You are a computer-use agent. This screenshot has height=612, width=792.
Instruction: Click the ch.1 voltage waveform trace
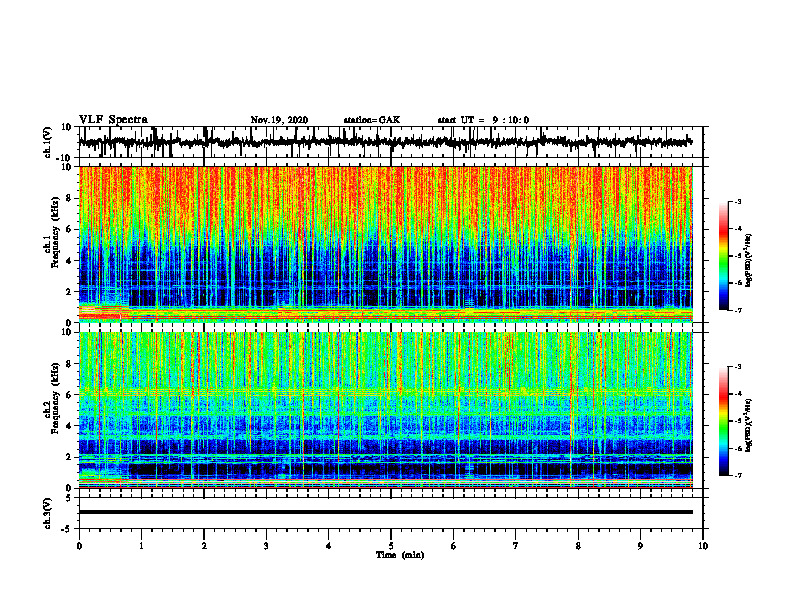[x=385, y=142]
